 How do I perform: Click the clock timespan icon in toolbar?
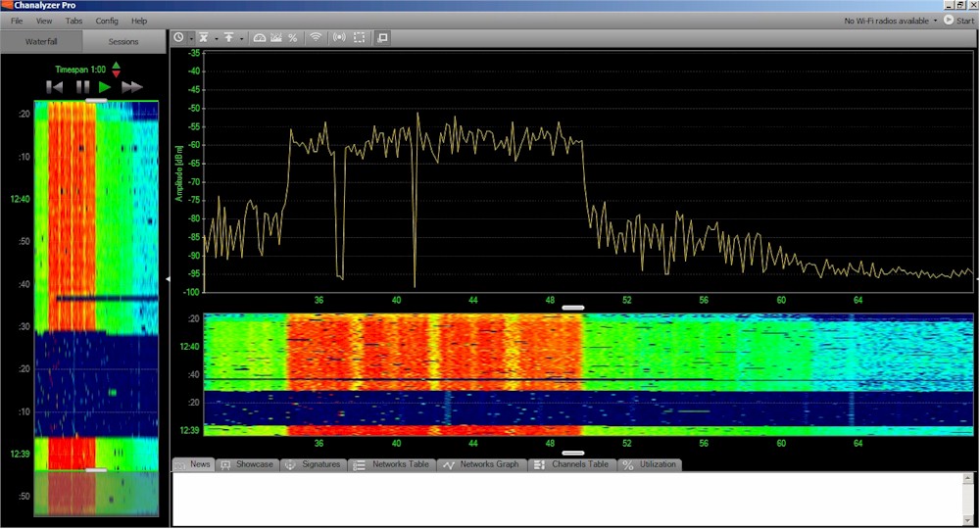178,37
